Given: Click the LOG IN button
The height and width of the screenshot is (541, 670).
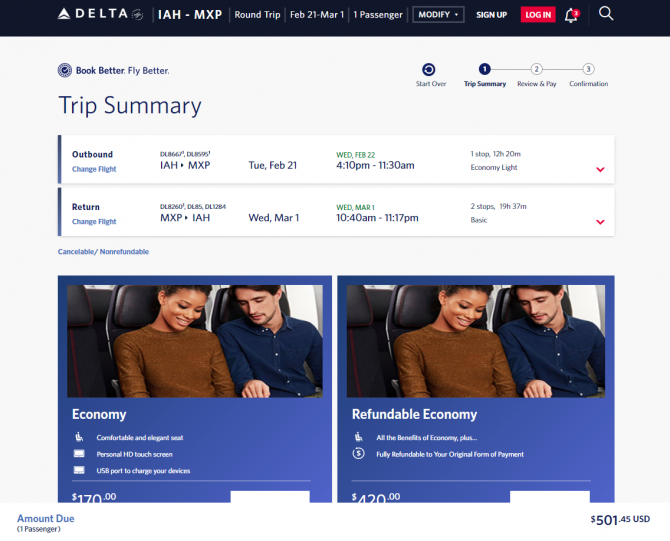Looking at the screenshot, I should 538,15.
